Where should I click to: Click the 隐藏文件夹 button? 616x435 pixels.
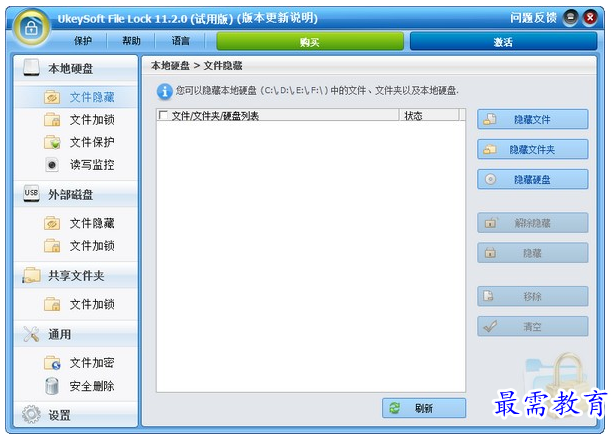pyautogui.click(x=533, y=149)
